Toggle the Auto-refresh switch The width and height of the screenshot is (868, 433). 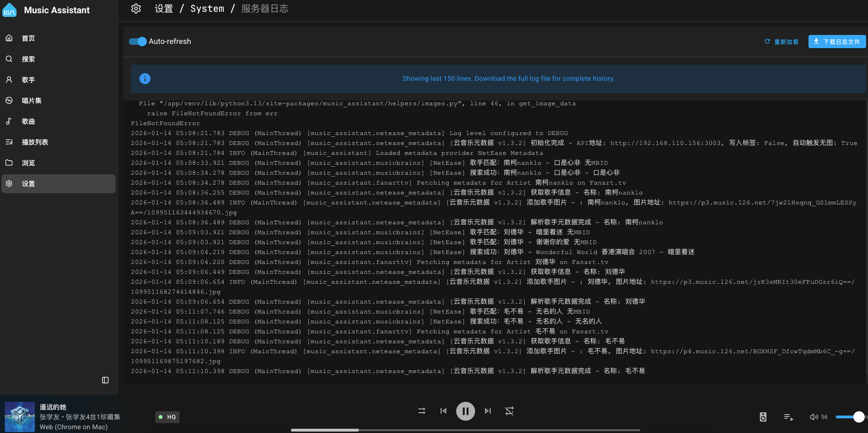point(138,42)
